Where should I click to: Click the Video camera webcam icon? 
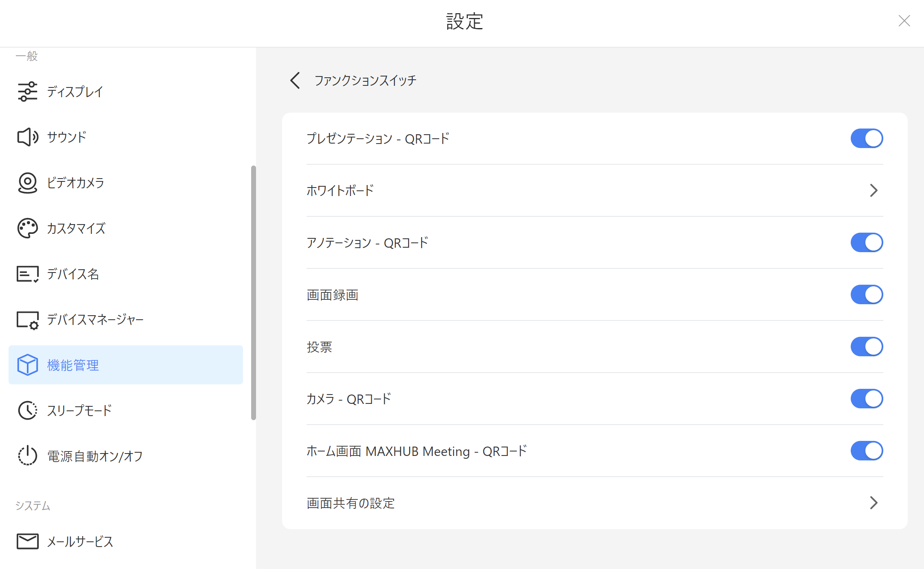[x=27, y=183]
